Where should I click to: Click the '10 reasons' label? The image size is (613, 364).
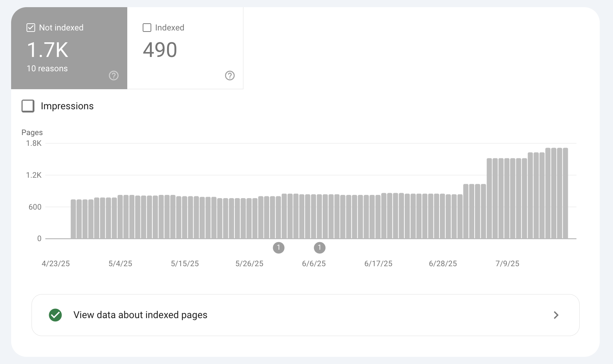pos(47,68)
